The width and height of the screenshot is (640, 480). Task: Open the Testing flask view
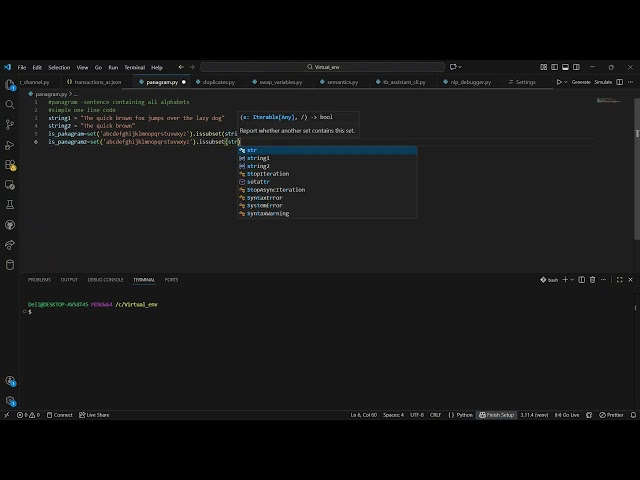[10, 204]
